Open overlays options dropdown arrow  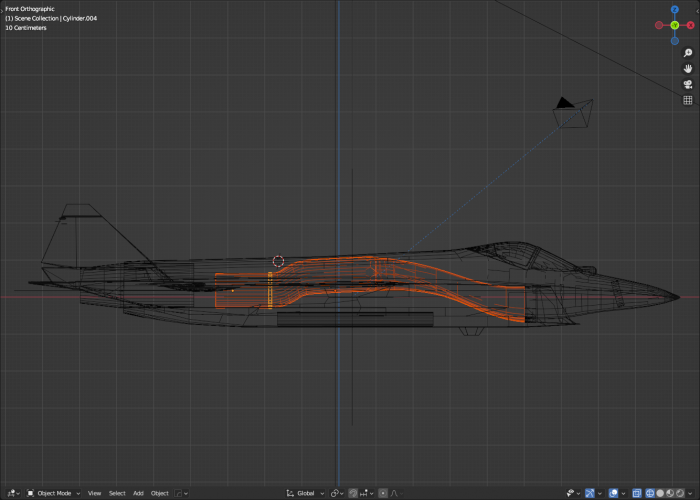click(623, 493)
